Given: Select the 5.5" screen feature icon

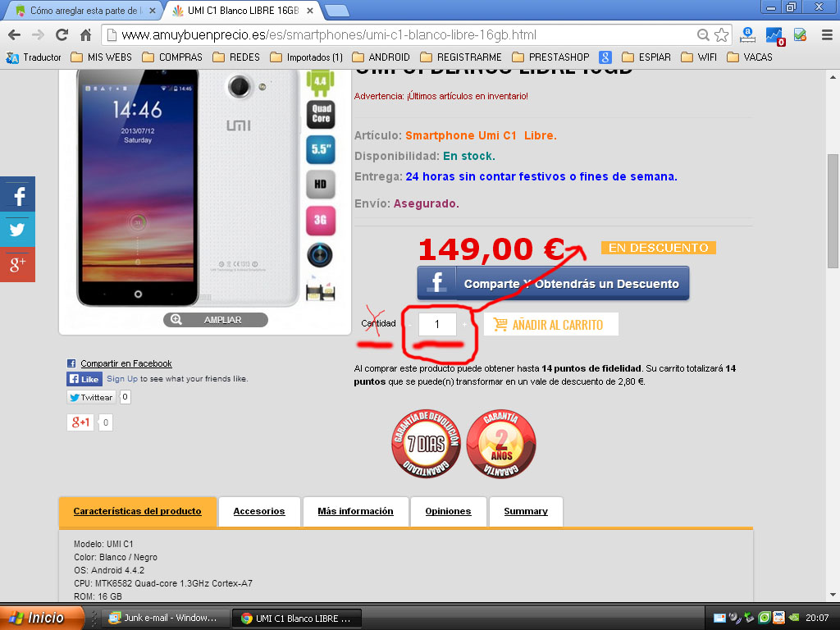Looking at the screenshot, I should 321,149.
